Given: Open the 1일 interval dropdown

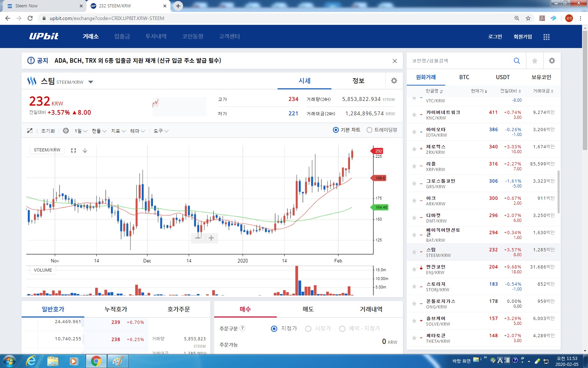Looking at the screenshot, I should coord(81,131).
